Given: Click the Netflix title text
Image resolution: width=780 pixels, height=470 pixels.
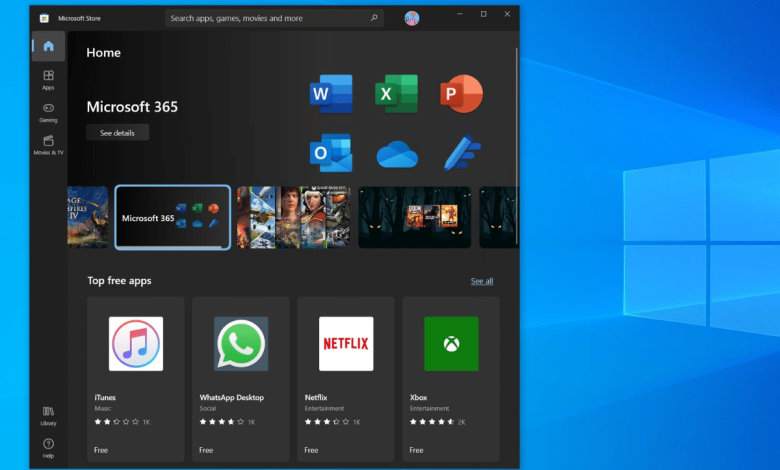Looking at the screenshot, I should click(316, 397).
